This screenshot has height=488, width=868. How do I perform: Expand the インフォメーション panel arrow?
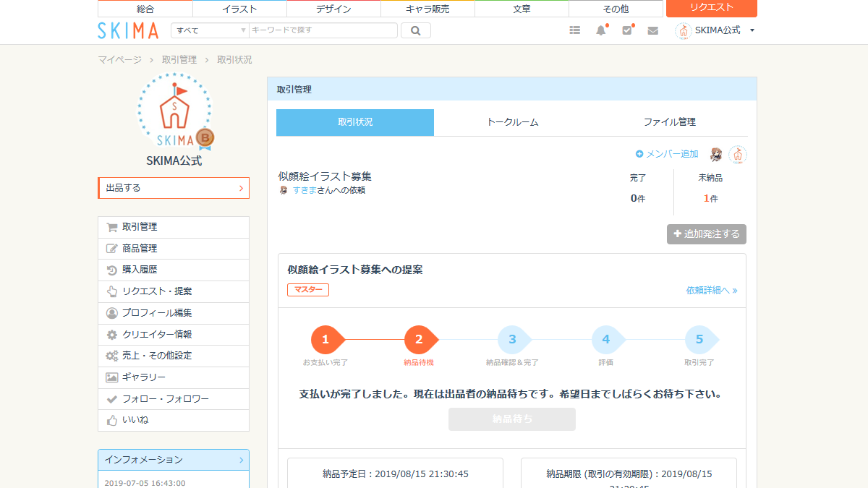click(242, 460)
